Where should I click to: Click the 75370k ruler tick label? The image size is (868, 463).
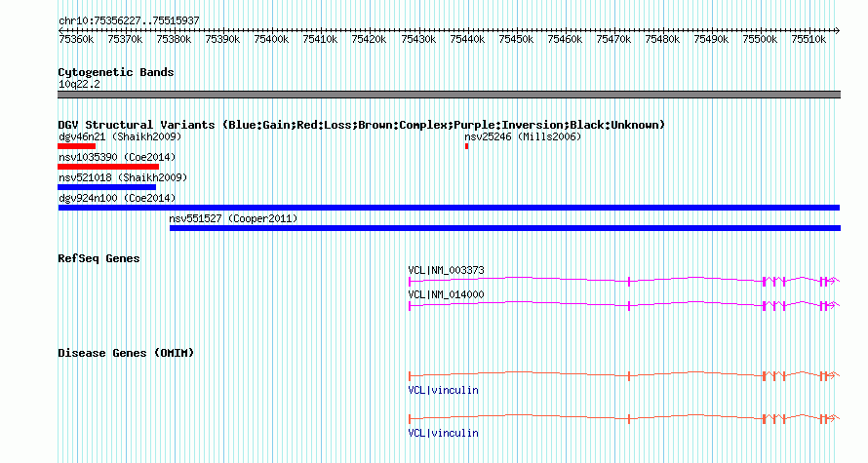tap(125, 39)
